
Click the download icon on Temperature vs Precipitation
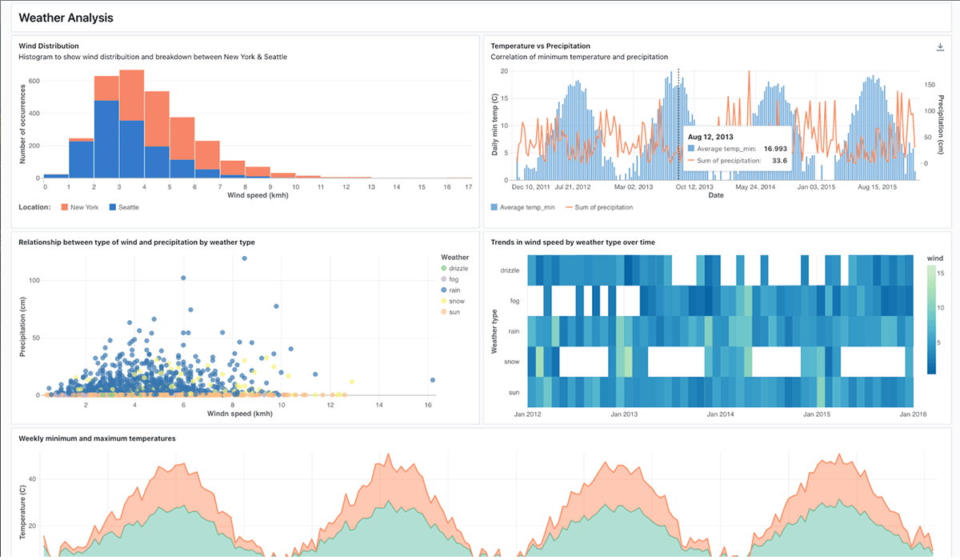pos(940,47)
